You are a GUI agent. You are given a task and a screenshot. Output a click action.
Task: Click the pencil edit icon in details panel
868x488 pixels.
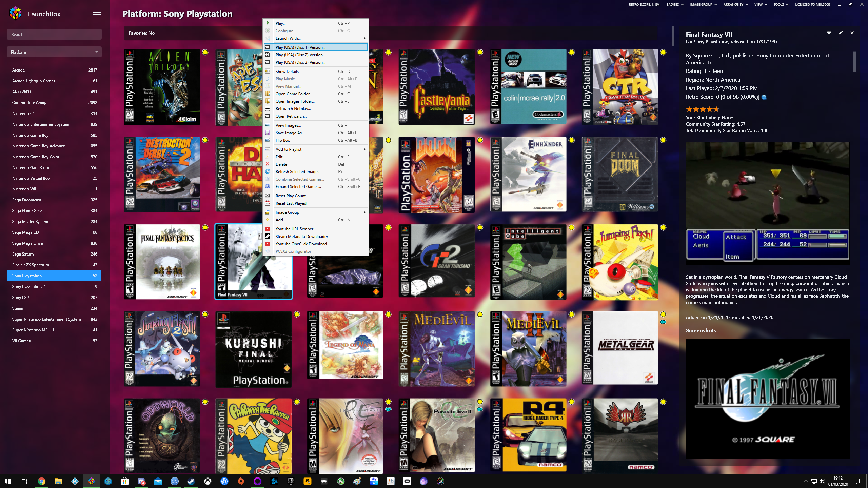pos(841,33)
